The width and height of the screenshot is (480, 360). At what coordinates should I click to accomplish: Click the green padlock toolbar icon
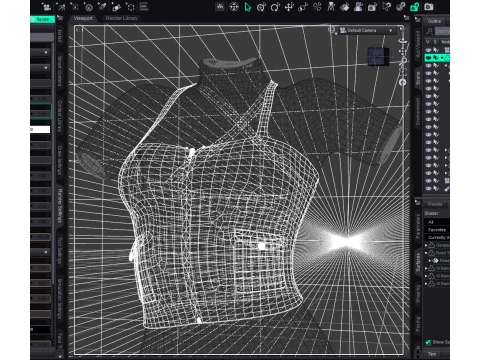(414, 7)
